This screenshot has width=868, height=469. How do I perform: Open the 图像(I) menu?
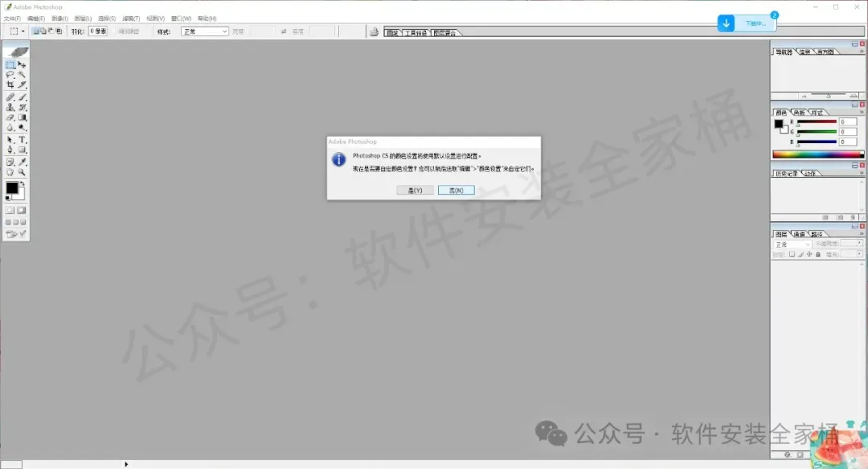[x=59, y=19]
